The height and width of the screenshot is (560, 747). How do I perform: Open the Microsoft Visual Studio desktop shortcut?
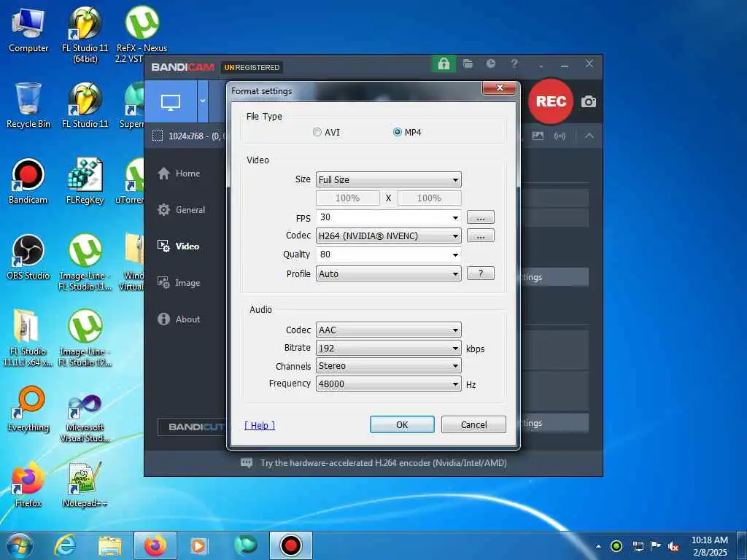point(85,418)
